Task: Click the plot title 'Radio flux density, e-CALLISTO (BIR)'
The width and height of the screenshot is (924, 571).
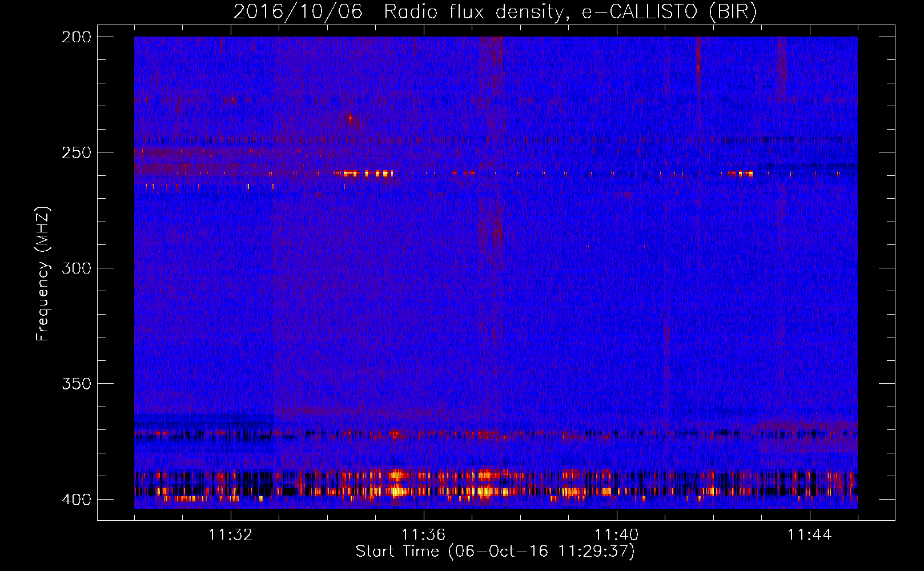Action: (570, 12)
